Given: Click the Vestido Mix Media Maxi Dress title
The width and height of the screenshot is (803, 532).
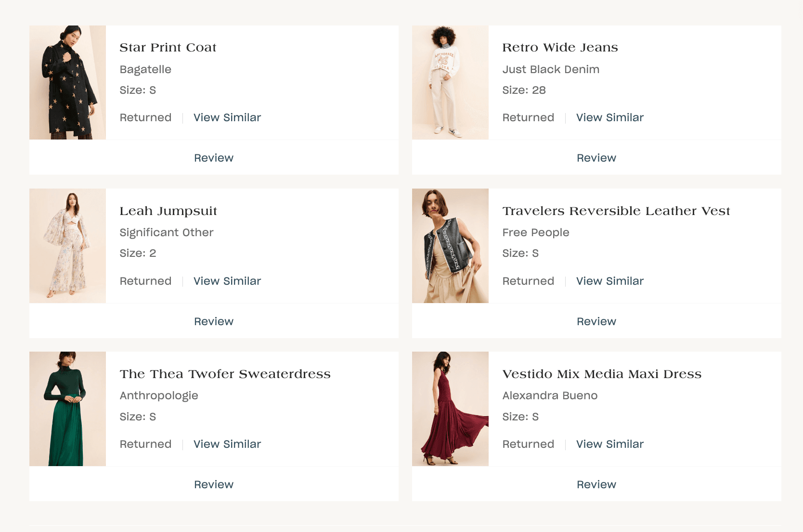Looking at the screenshot, I should (602, 374).
